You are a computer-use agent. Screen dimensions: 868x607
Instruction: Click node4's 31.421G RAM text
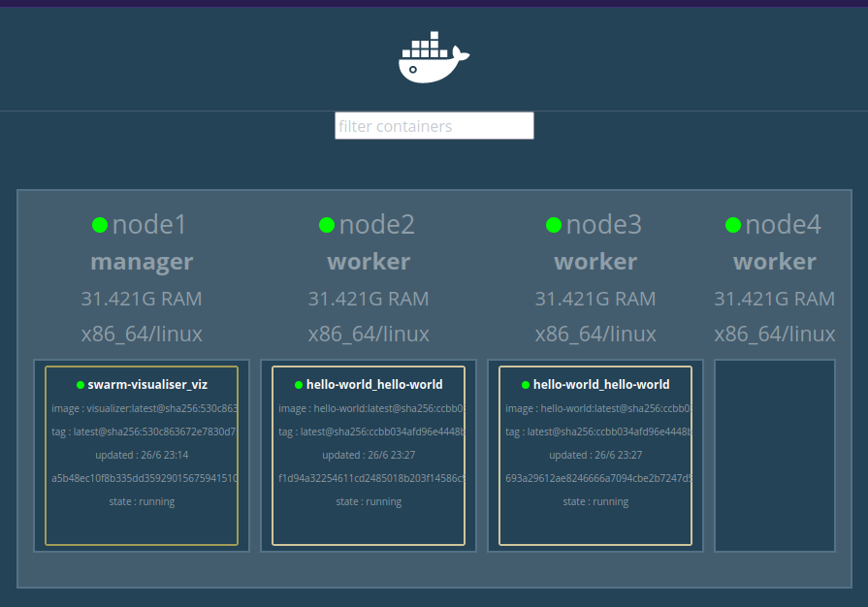click(x=775, y=299)
